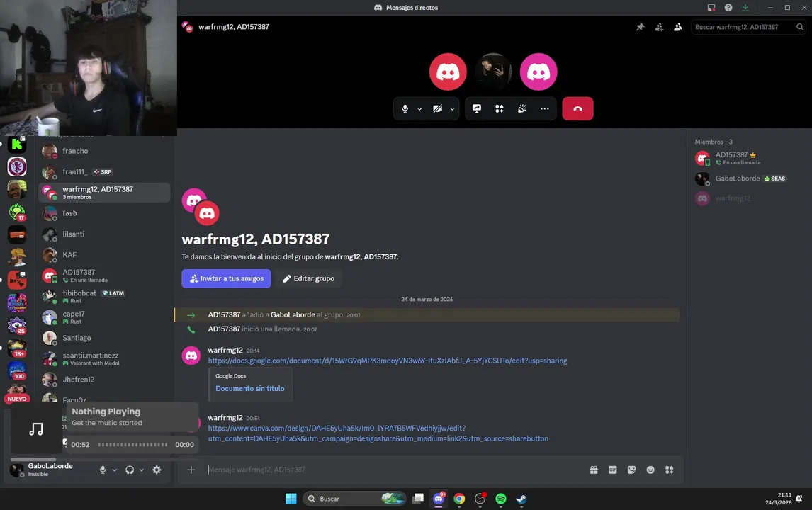
Task: Open saantii.martinezz conversation in DM list
Action: click(x=104, y=359)
